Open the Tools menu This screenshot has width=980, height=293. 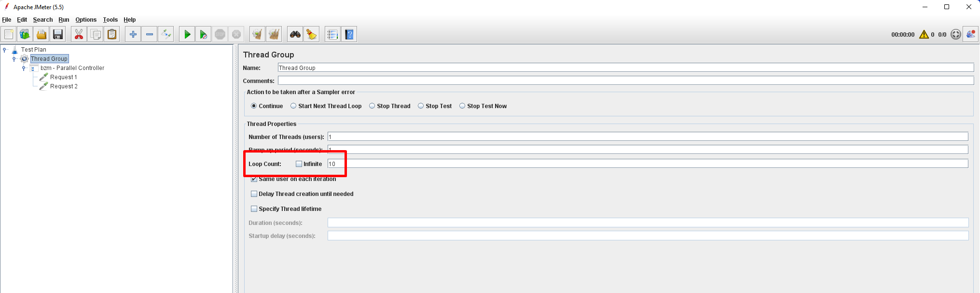click(110, 20)
